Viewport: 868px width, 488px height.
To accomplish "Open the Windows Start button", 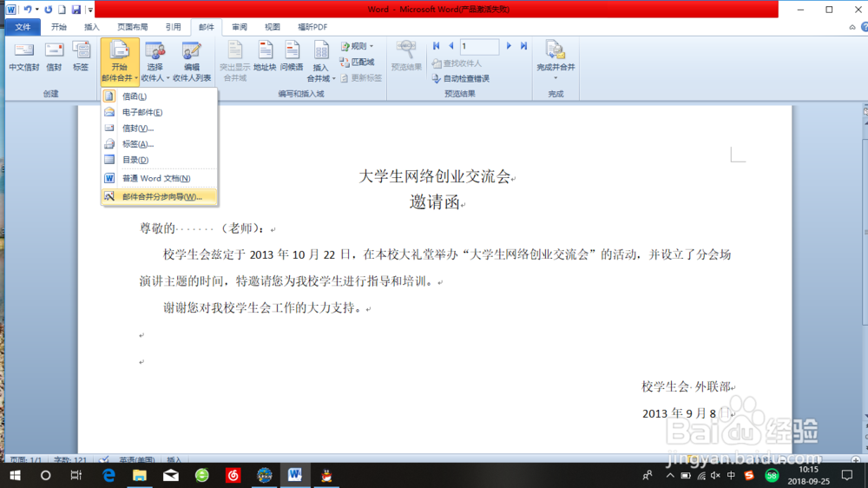I will point(15,475).
